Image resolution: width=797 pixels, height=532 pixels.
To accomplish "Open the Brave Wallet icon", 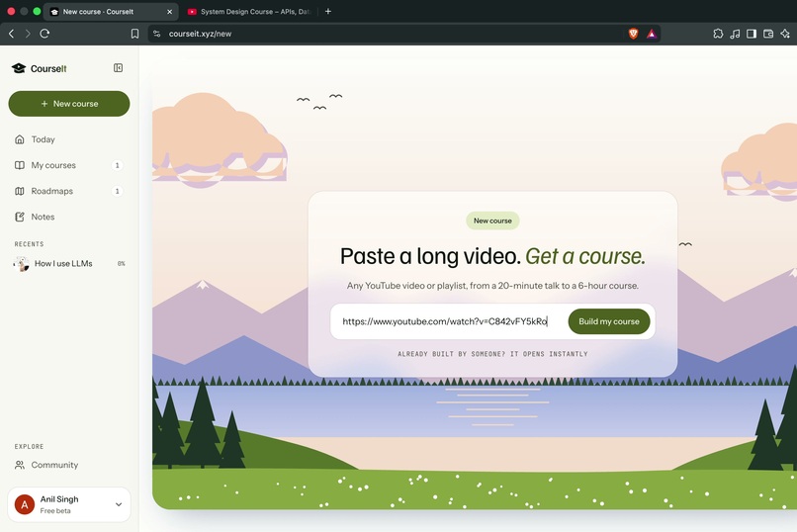I will [x=768, y=34].
